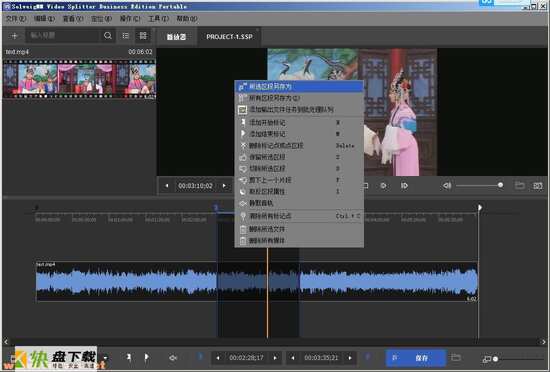
Task: Click the test.mp4 audio waveform track
Action: coord(256,282)
